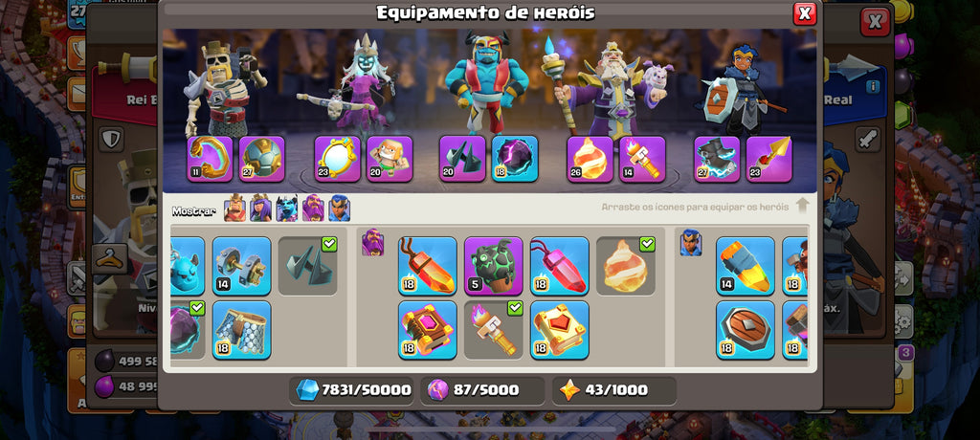
Task: Click the Giant Gauntlet equipped slot level 11
Action: [210, 159]
